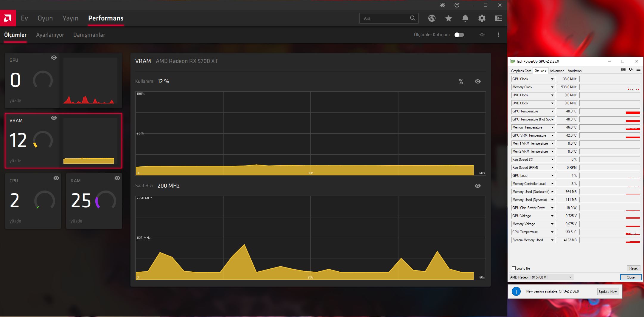The height and width of the screenshot is (317, 644).
Task: Open AMD Radeon RX 5700 XT device selector
Action: pyautogui.click(x=541, y=277)
